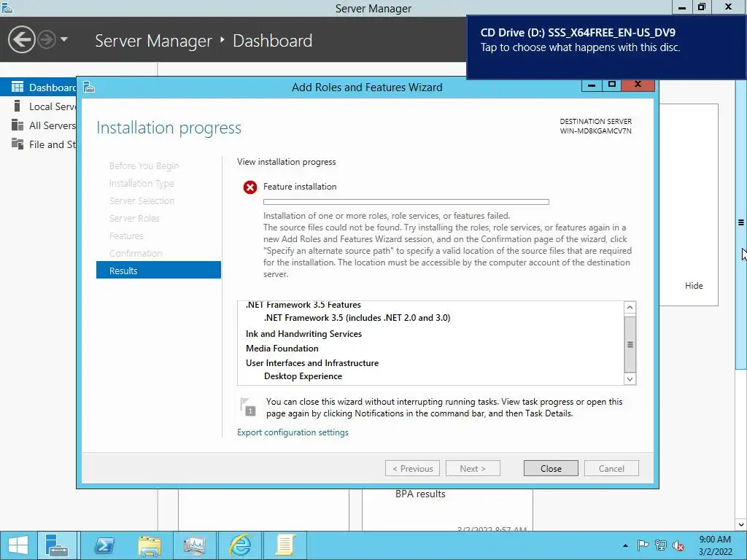Click the Windows Start button
Image resolution: width=747 pixels, height=560 pixels.
[x=18, y=545]
